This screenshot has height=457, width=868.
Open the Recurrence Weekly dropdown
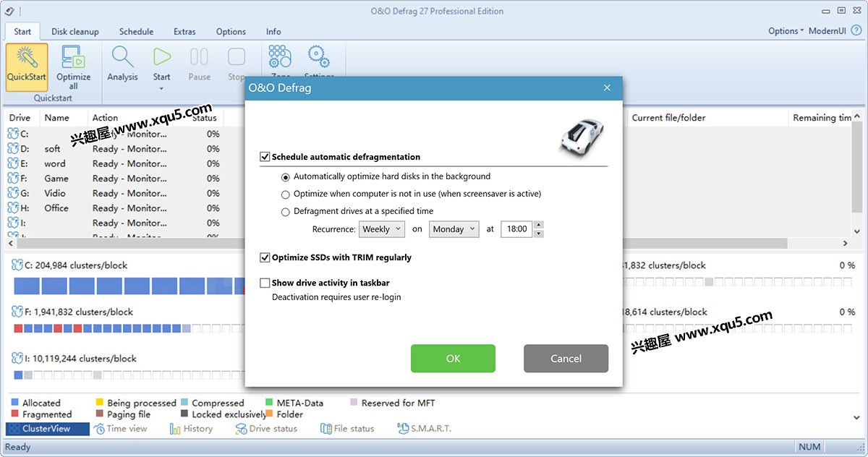pos(383,228)
